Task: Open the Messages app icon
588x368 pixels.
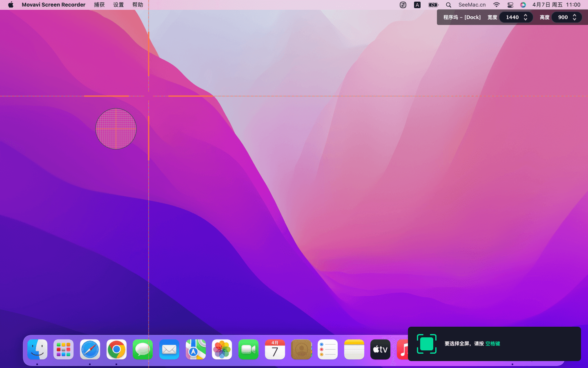Action: [x=143, y=350]
